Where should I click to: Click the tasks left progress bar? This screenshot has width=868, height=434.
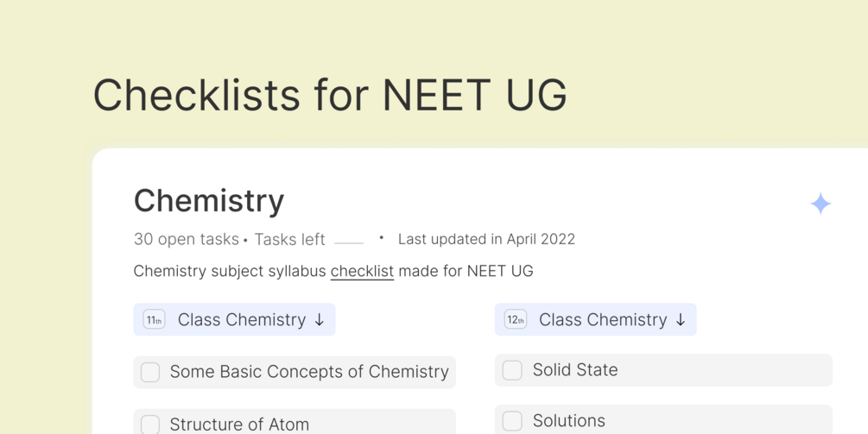[349, 242]
